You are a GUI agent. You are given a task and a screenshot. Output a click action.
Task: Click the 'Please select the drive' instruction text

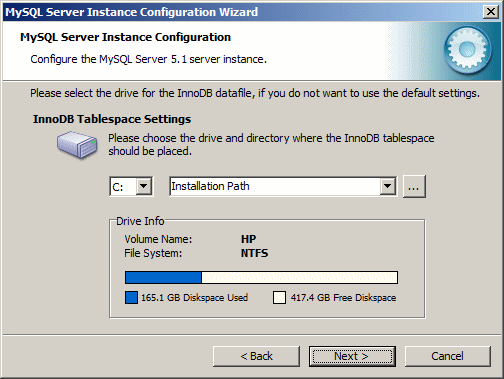[255, 93]
